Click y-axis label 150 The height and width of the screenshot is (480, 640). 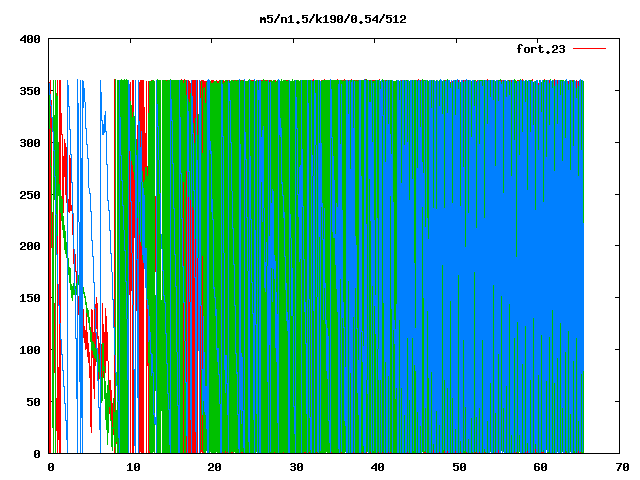(x=30, y=298)
